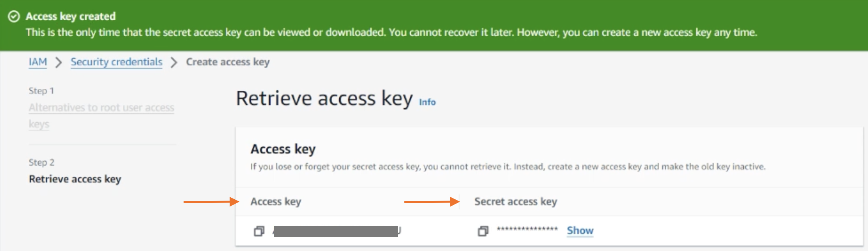Click the chevron after IAM breadcrumb
The height and width of the screenshot is (251, 868).
coord(59,62)
